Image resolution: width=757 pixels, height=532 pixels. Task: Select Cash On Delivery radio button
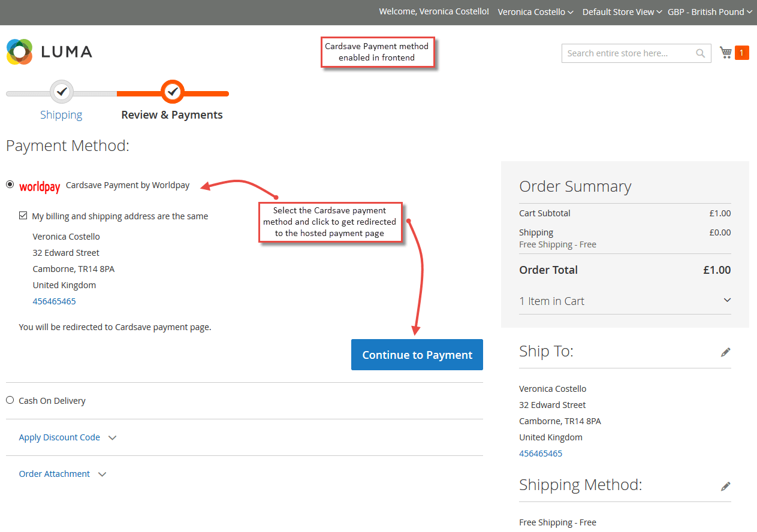(x=10, y=400)
